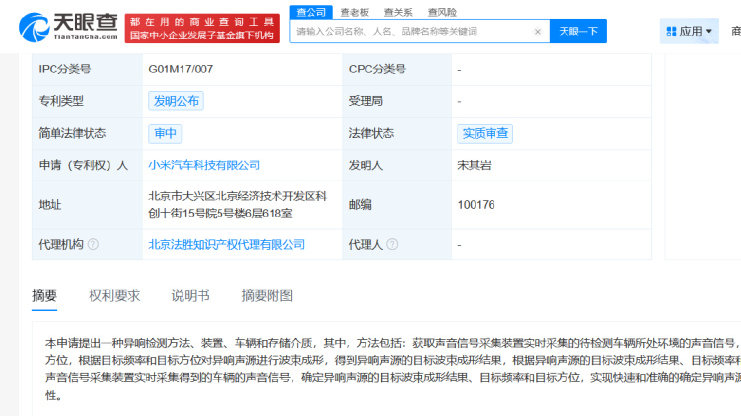Open 北京法胜知识产权代理有限公司 link

(x=226, y=244)
